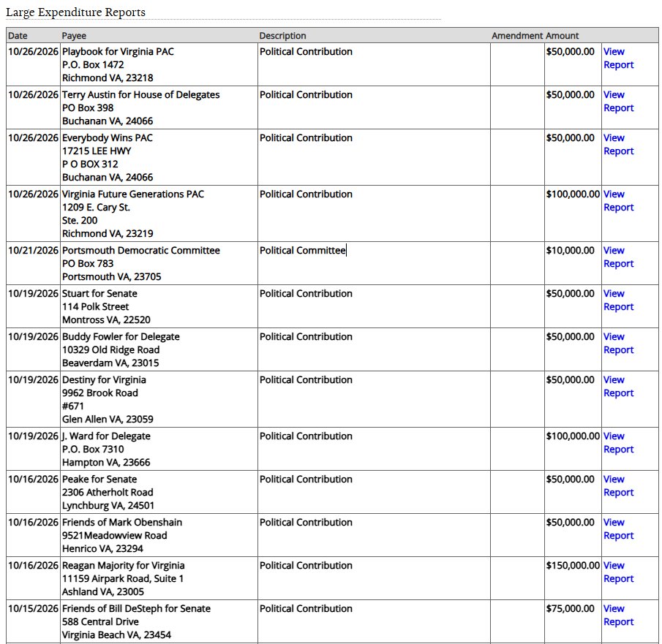Click the Amount column header
The image size is (662, 644).
(x=563, y=36)
